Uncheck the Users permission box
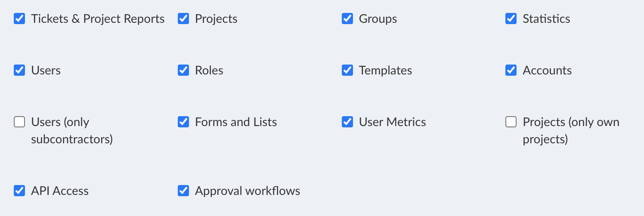Viewport: 644px width, 216px height. point(19,71)
